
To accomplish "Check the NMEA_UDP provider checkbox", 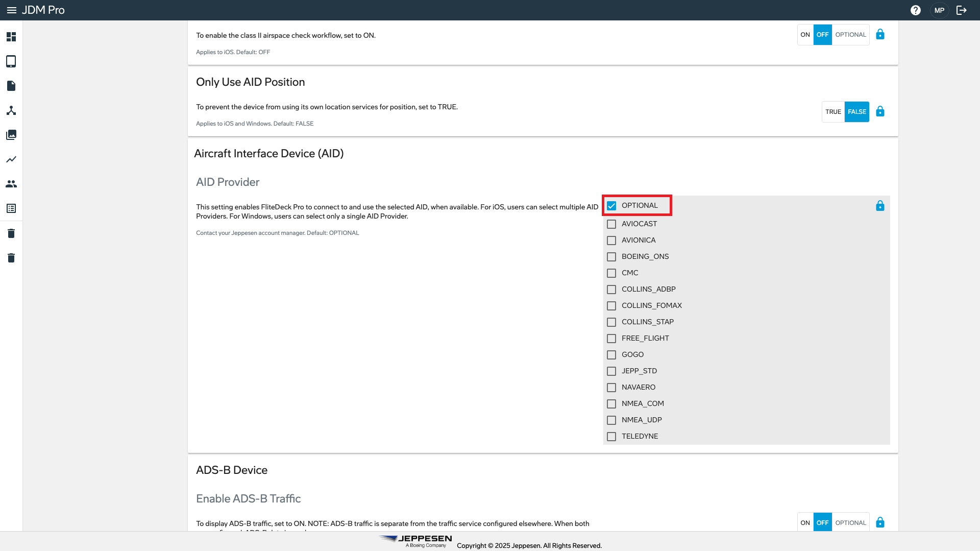I will [611, 420].
